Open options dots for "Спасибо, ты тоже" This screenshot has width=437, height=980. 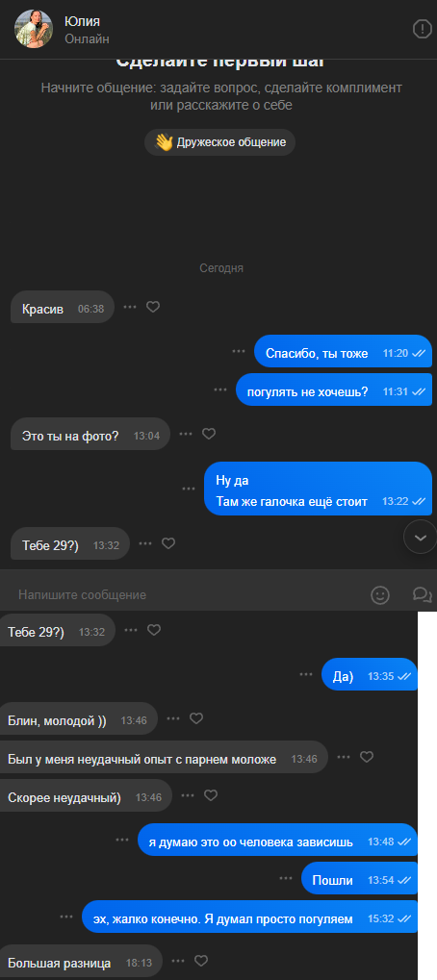click(238, 351)
